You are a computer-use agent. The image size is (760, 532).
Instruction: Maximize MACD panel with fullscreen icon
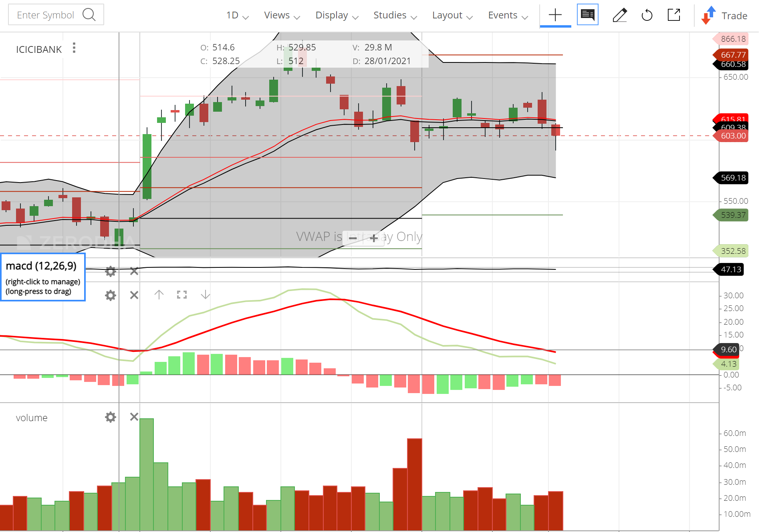point(182,295)
